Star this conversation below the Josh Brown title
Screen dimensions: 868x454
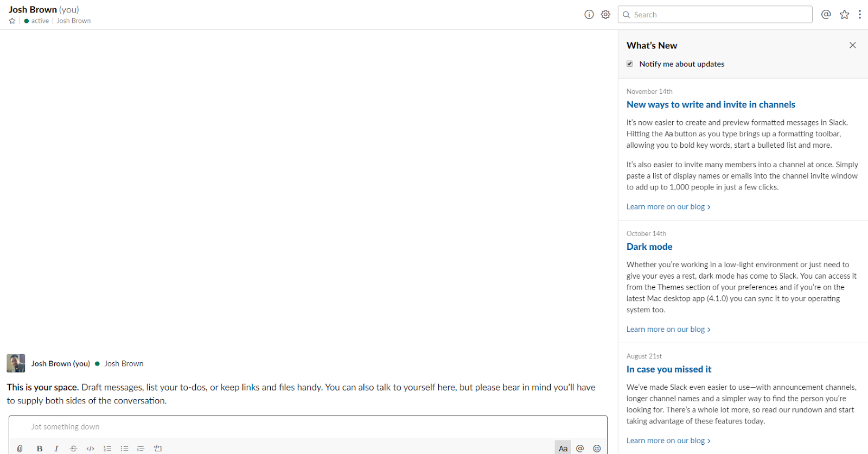pos(12,21)
